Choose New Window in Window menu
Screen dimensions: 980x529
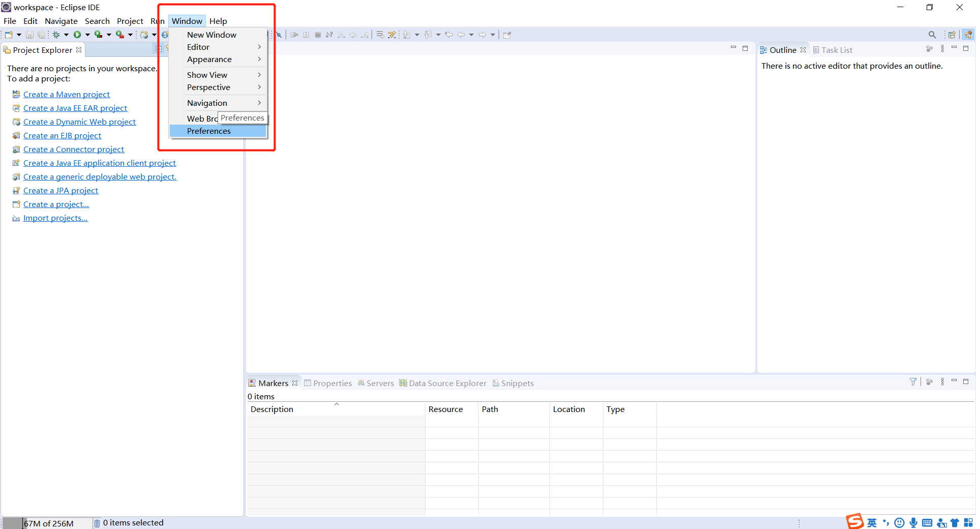point(218,35)
